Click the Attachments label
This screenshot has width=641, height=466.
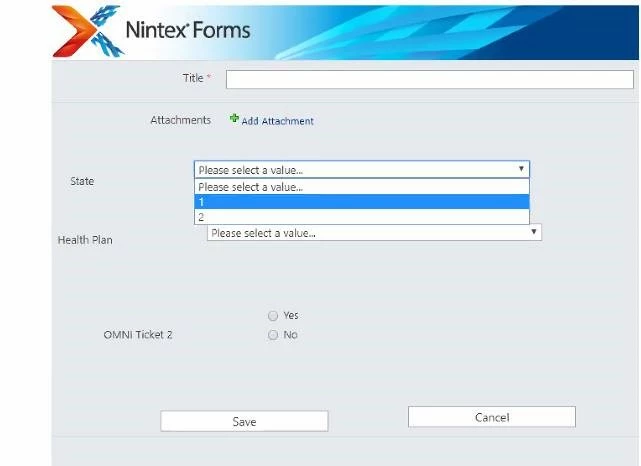181,120
